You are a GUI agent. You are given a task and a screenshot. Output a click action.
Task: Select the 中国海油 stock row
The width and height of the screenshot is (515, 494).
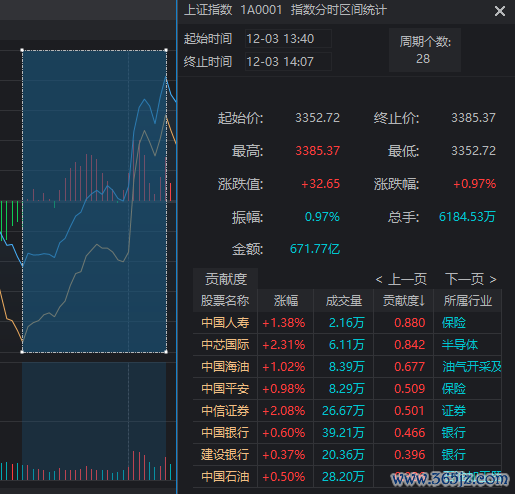pos(347,367)
